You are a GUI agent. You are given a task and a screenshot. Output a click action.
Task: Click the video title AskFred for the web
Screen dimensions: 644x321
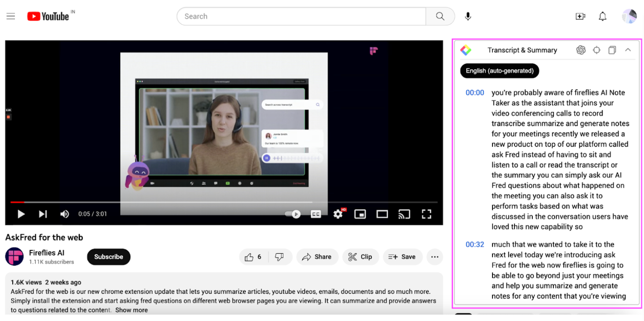[44, 237]
